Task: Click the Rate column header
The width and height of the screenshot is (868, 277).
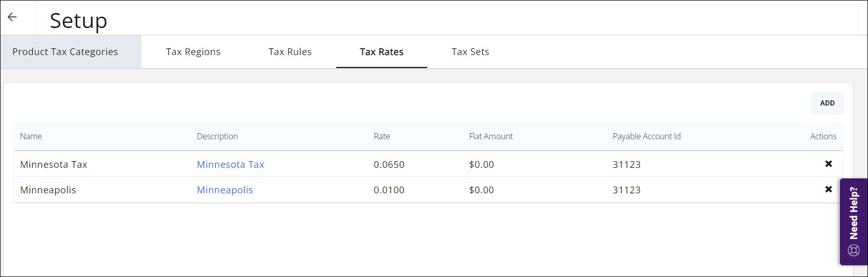Action: 382,136
